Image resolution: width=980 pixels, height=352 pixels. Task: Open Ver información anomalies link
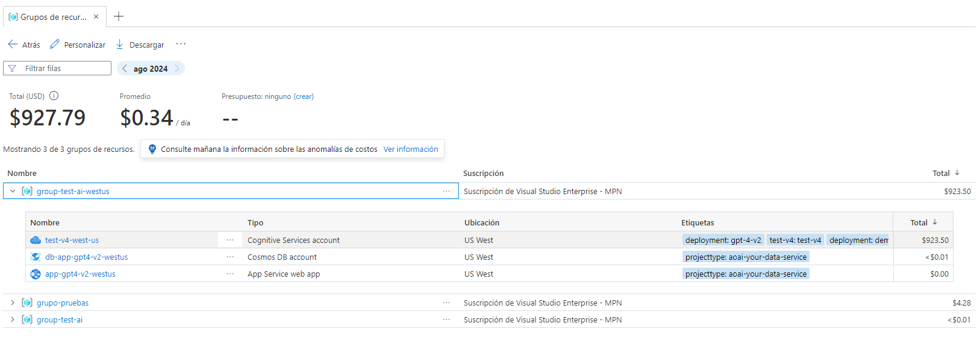[411, 149]
